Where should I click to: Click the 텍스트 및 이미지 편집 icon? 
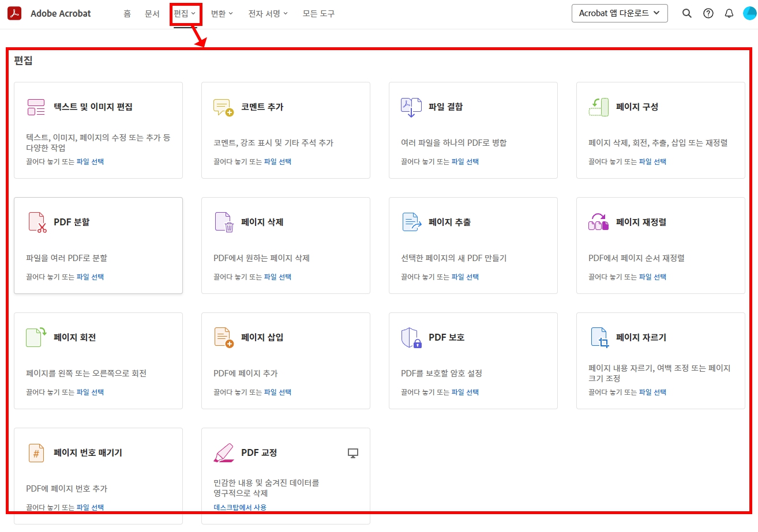pos(36,107)
